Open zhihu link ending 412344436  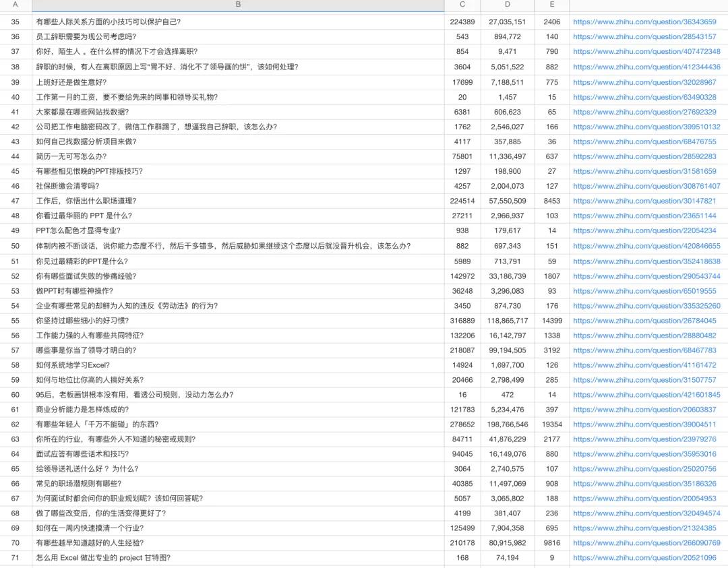click(646, 67)
